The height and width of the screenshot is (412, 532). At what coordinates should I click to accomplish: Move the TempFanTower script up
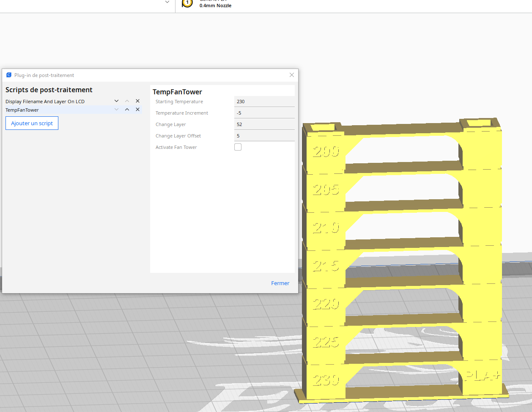127,110
